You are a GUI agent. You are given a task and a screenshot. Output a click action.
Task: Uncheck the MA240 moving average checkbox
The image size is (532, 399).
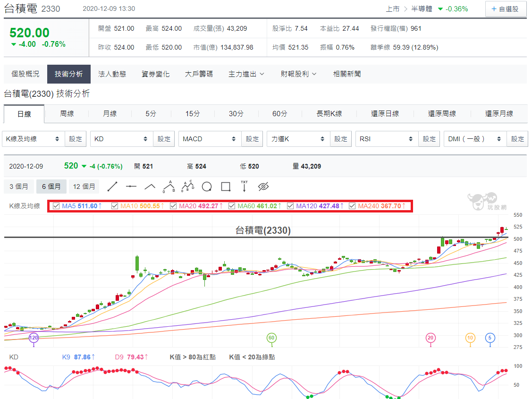point(352,206)
